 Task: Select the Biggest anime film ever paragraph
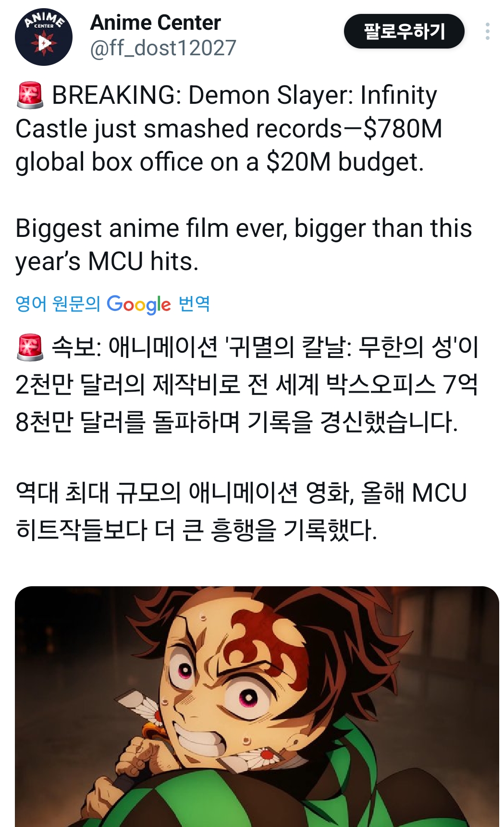244,245
